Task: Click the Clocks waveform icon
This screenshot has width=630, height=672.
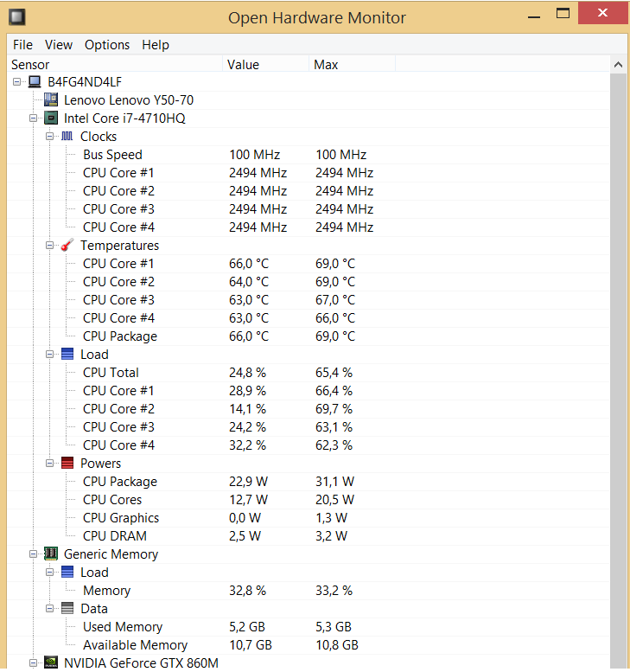Action: pos(67,137)
